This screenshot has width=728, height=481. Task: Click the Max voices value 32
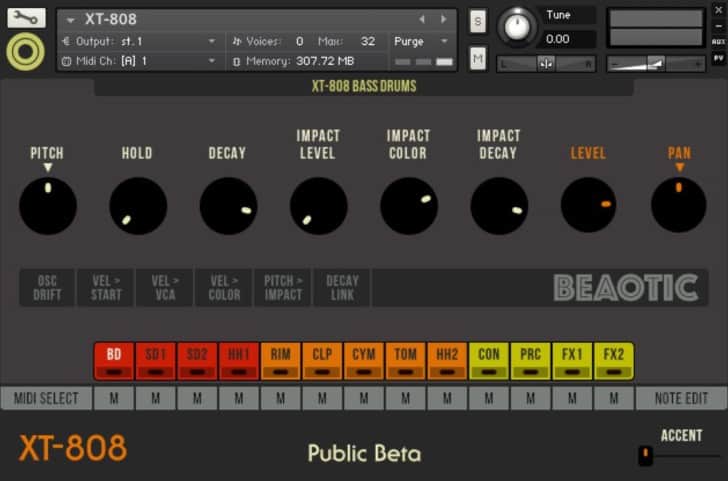click(368, 41)
